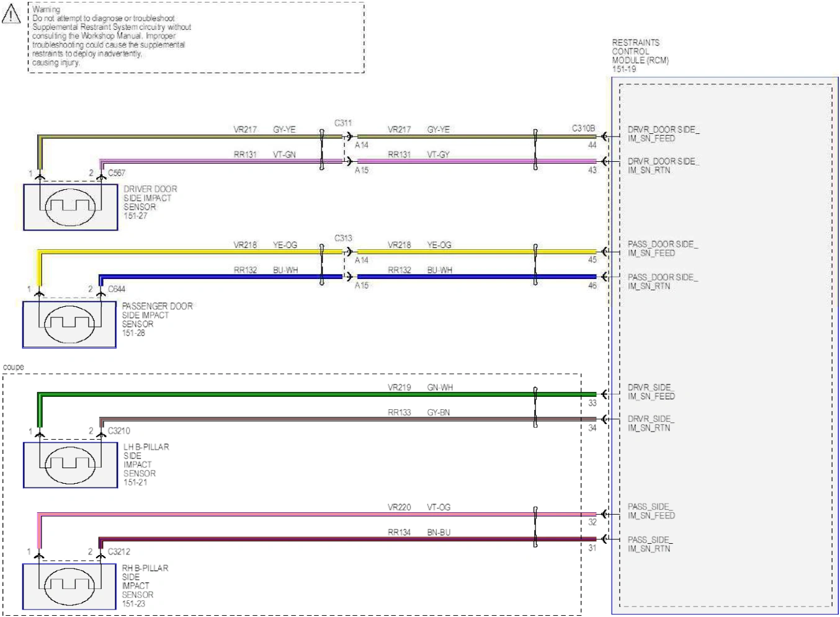Click the C313 connector label

click(x=343, y=238)
